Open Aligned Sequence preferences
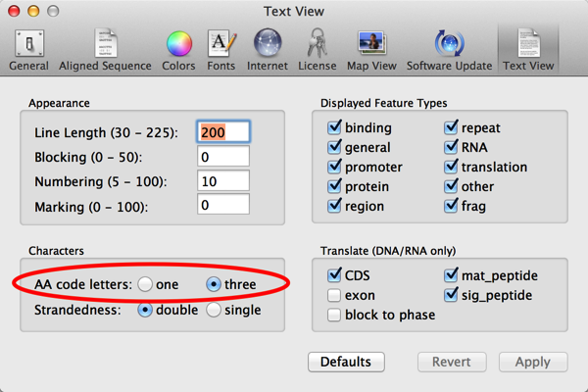588x392 pixels. tap(105, 50)
